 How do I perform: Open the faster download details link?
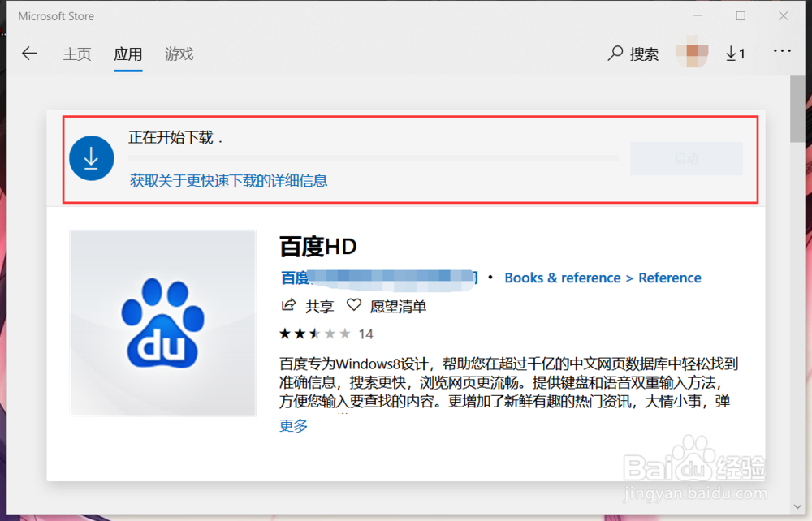click(x=228, y=181)
